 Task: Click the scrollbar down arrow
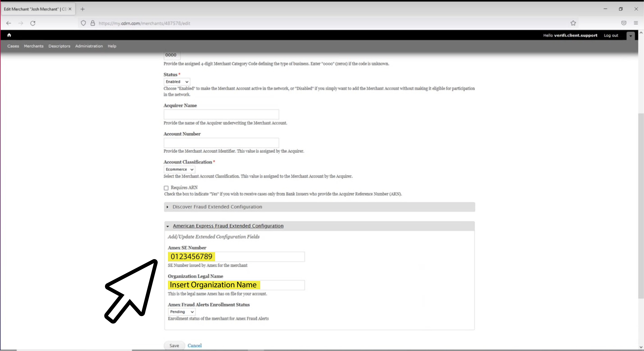tap(641, 347)
